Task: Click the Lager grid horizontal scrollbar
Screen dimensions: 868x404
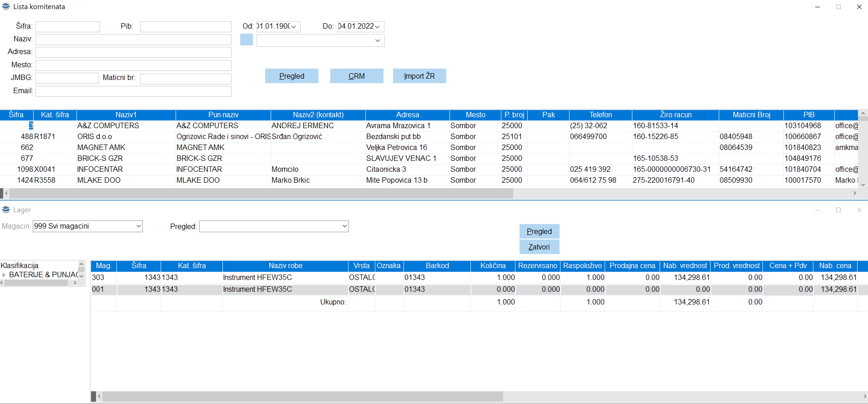Action: click(300, 396)
